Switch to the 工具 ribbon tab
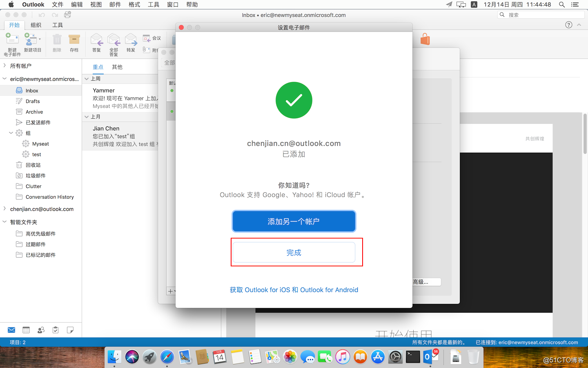Image resolution: width=588 pixels, height=368 pixels. pyautogui.click(x=58, y=25)
